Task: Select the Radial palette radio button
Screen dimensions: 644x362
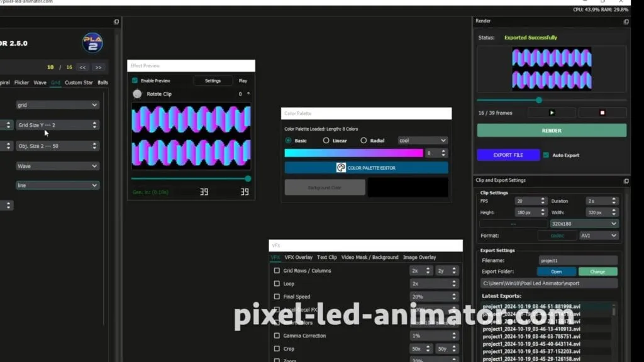Action: (364, 140)
